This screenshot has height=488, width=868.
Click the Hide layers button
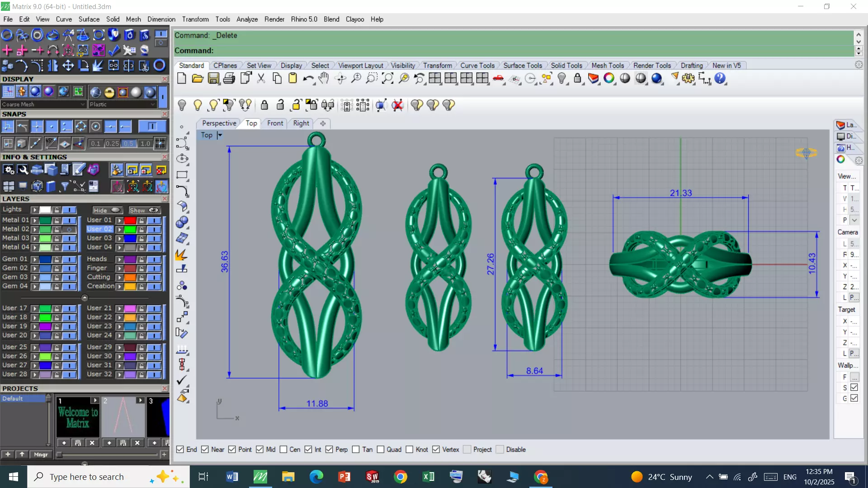point(107,210)
